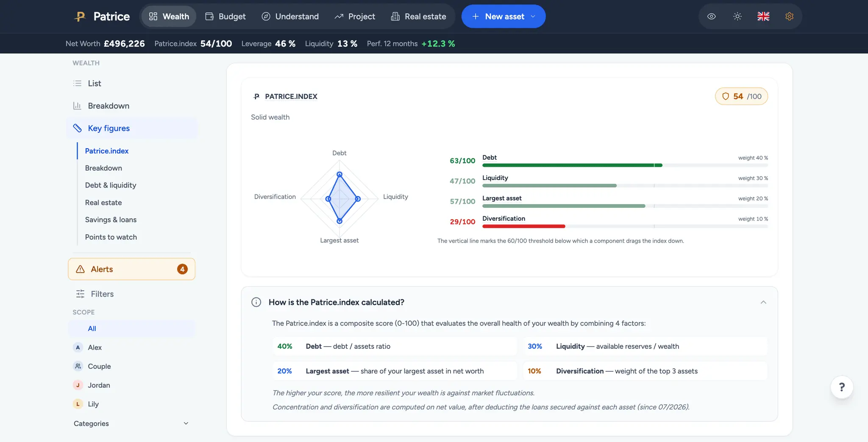Go to Patrice.index sub-item

107,151
